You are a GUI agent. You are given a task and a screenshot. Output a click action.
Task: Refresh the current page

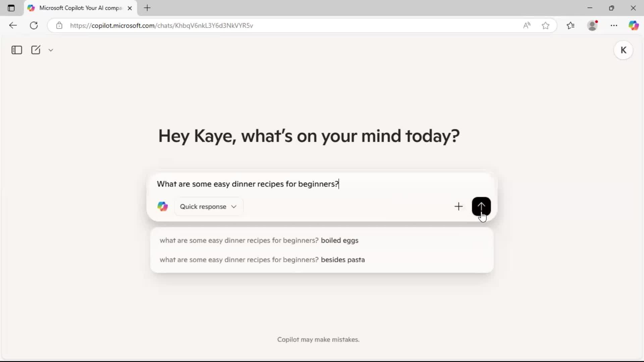click(x=34, y=25)
